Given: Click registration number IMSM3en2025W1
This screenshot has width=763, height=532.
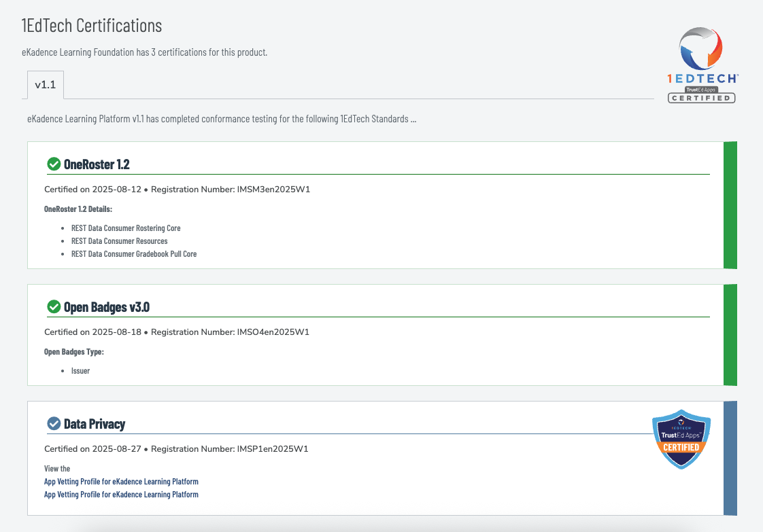Looking at the screenshot, I should click(273, 189).
